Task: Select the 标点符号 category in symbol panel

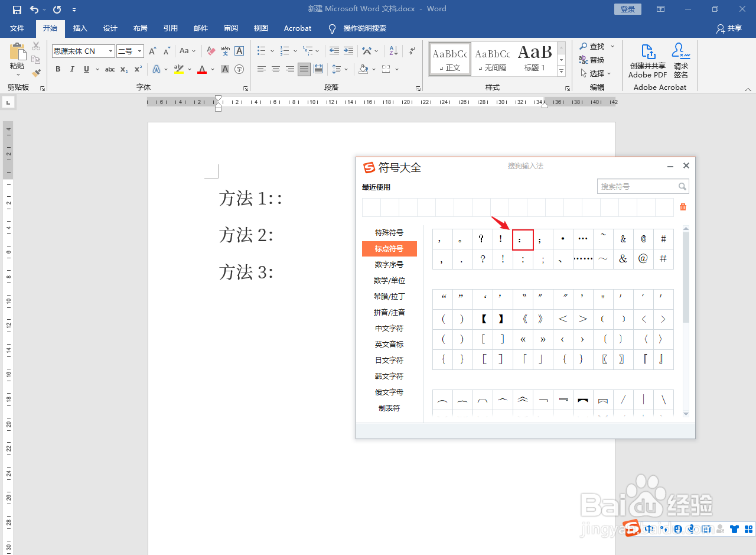Action: (x=389, y=249)
